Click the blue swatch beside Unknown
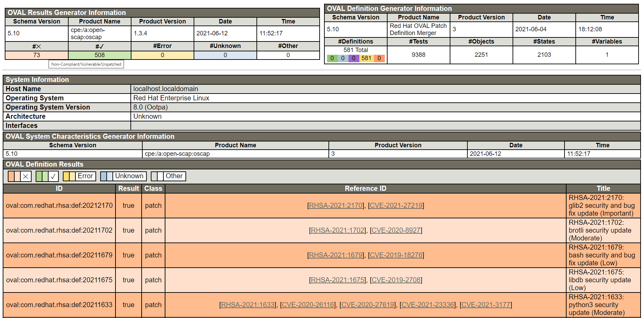644x318 pixels. (104, 176)
